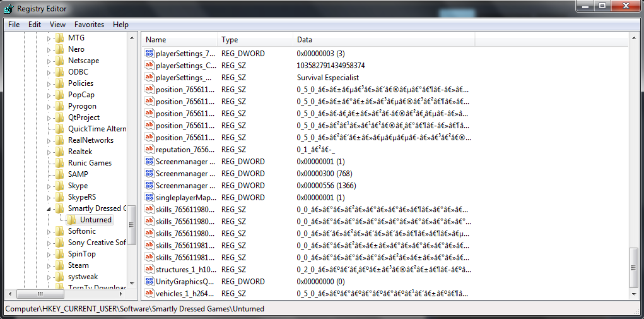Open the Help menu
644x319 pixels.
pos(120,25)
